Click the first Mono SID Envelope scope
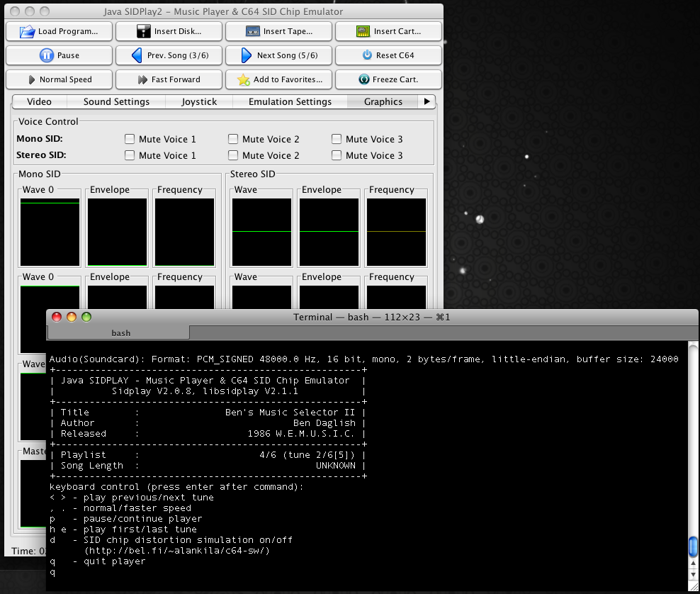Image resolution: width=700 pixels, height=594 pixels. coord(118,232)
